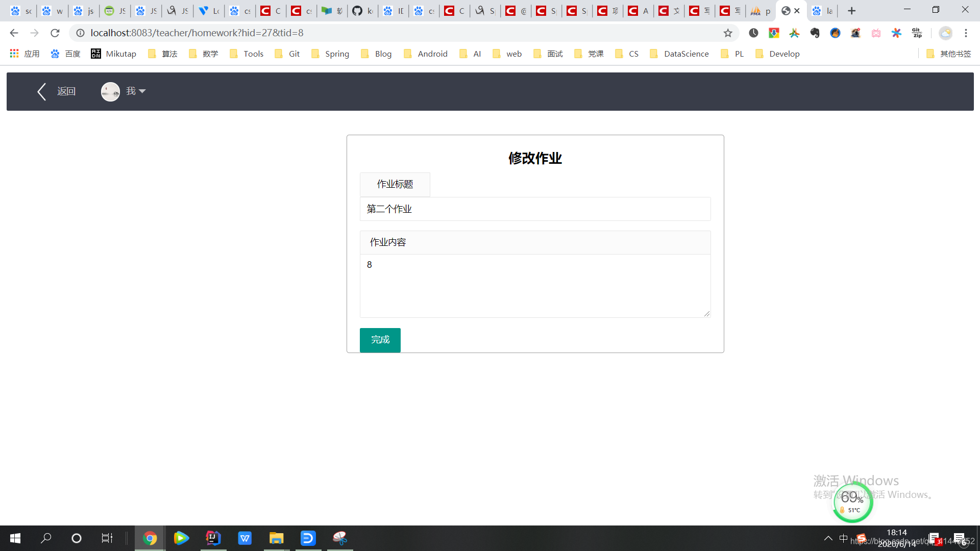Image resolution: width=980 pixels, height=551 pixels.
Task: Click the 返回 back link
Action: pyautogui.click(x=66, y=91)
